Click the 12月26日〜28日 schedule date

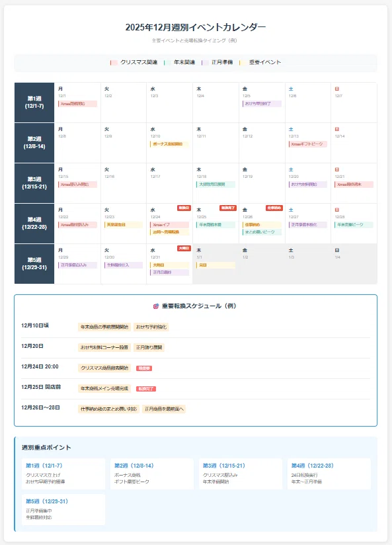[x=40, y=407]
